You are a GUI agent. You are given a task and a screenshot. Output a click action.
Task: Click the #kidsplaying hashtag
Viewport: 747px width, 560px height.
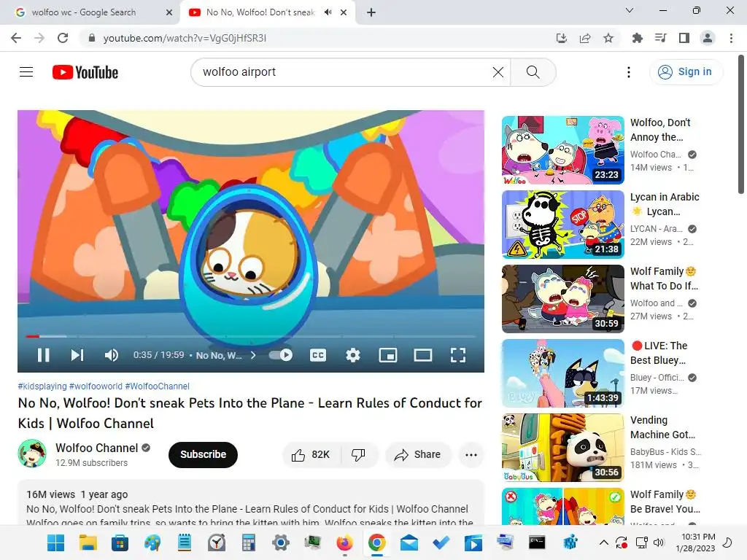[x=42, y=386]
